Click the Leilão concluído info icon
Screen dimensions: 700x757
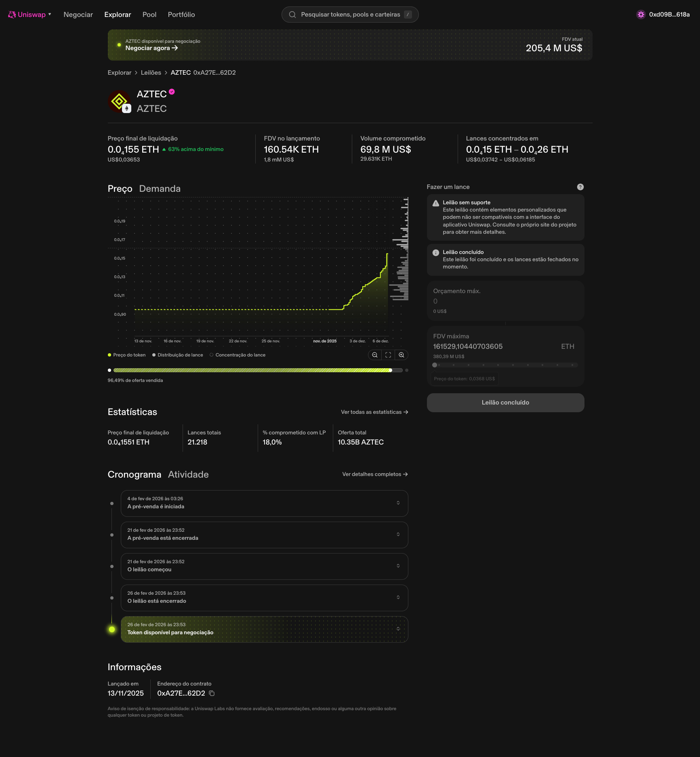click(x=436, y=253)
